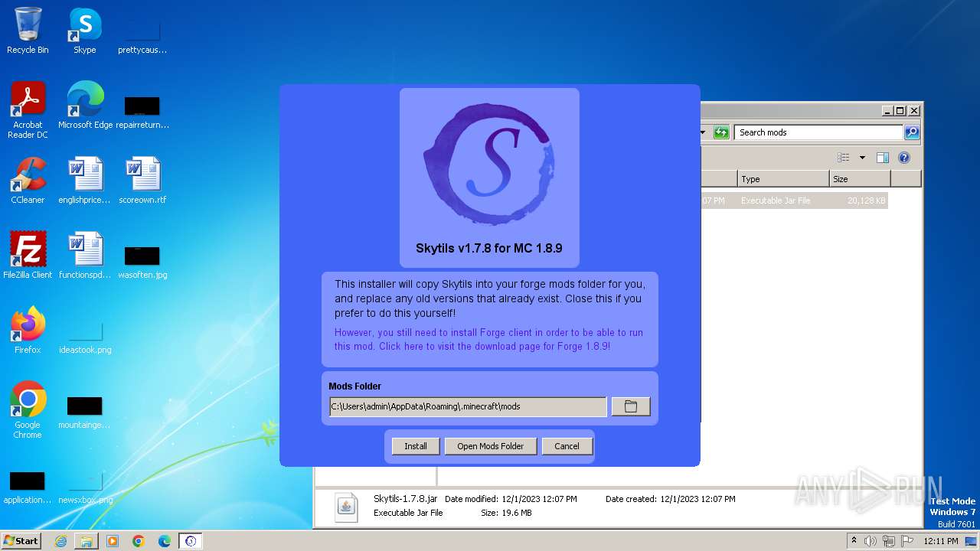Open Edge from the taskbar
Screen dimensions: 980x551
(x=165, y=541)
